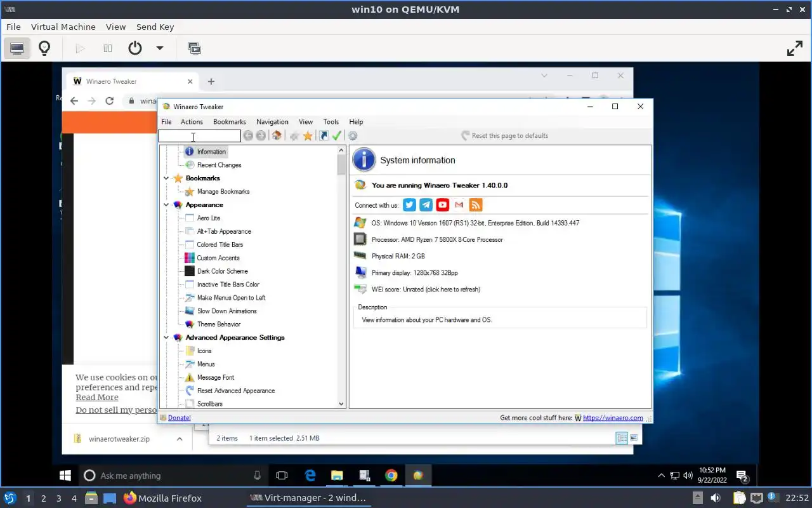812x508 pixels.
Task: Add this page to bookmarks with grey star
Action: (294, 136)
